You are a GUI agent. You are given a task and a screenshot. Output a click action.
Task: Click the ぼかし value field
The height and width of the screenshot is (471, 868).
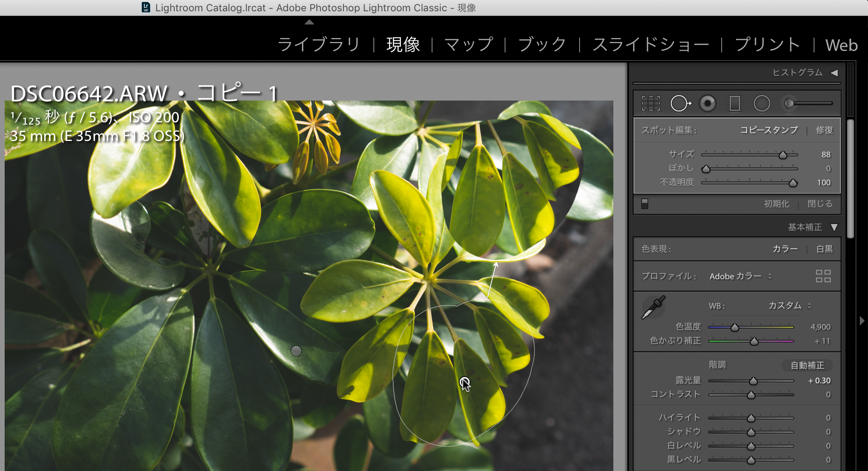(828, 169)
